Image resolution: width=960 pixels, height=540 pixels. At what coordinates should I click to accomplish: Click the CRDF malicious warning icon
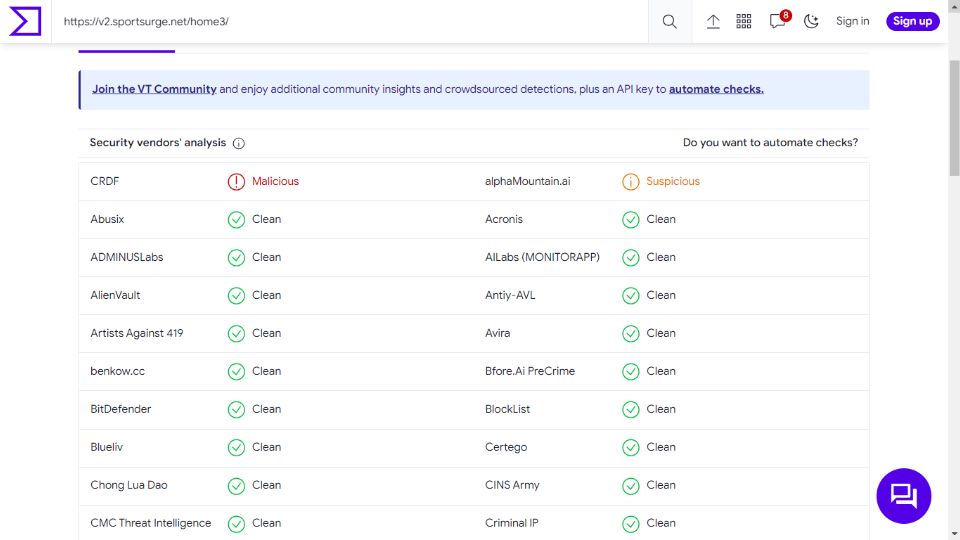coord(236,182)
